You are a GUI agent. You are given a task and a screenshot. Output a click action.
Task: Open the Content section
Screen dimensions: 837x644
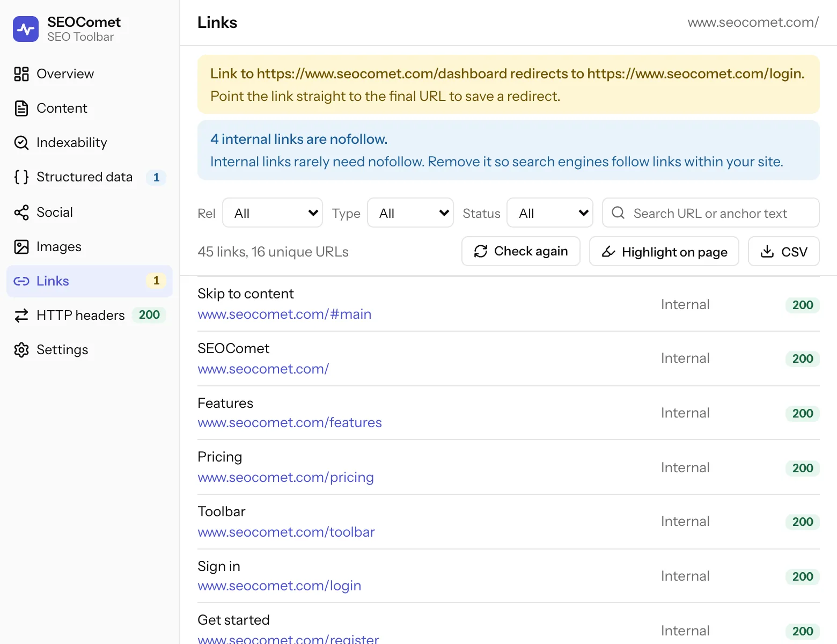(x=90, y=108)
